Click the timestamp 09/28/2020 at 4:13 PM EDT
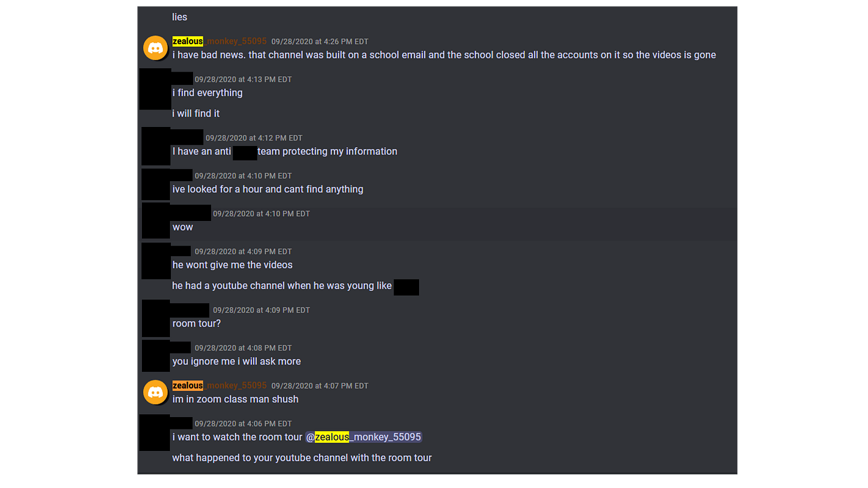 click(243, 79)
